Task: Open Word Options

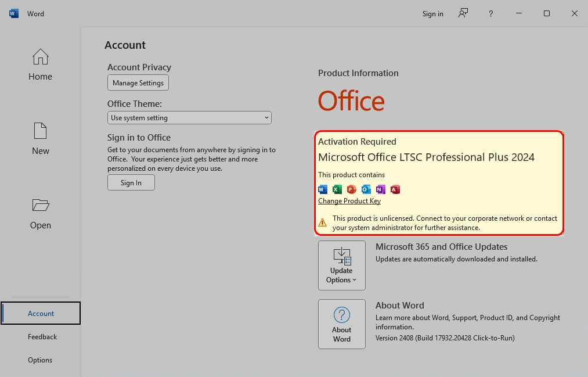Action: pos(40,360)
